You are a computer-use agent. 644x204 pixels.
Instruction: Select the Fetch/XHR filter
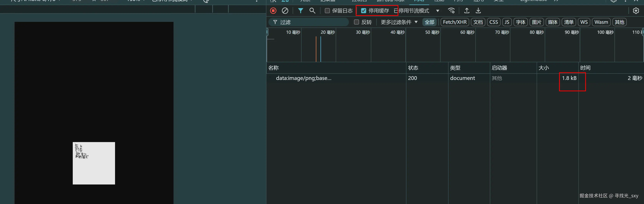pos(455,22)
